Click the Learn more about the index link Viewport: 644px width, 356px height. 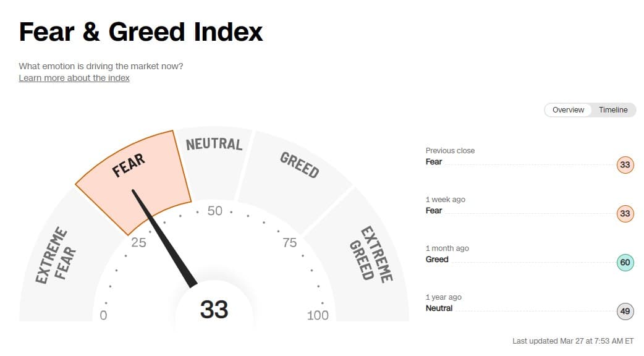(x=74, y=78)
